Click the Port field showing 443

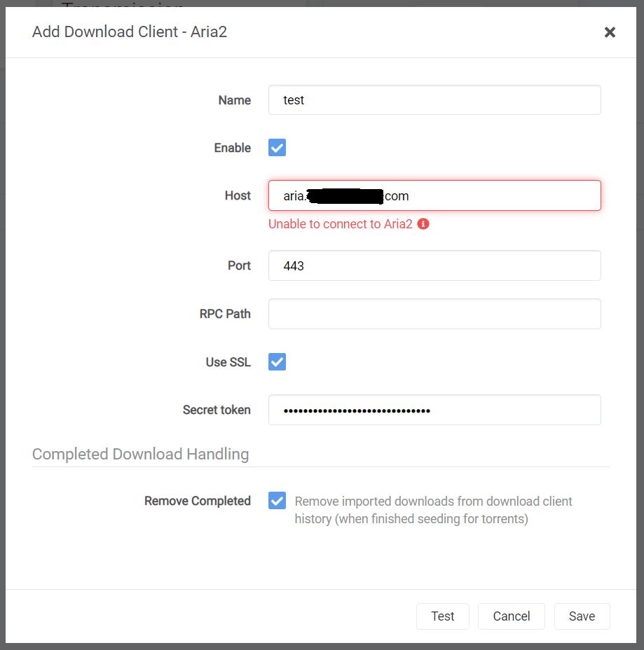coord(434,265)
